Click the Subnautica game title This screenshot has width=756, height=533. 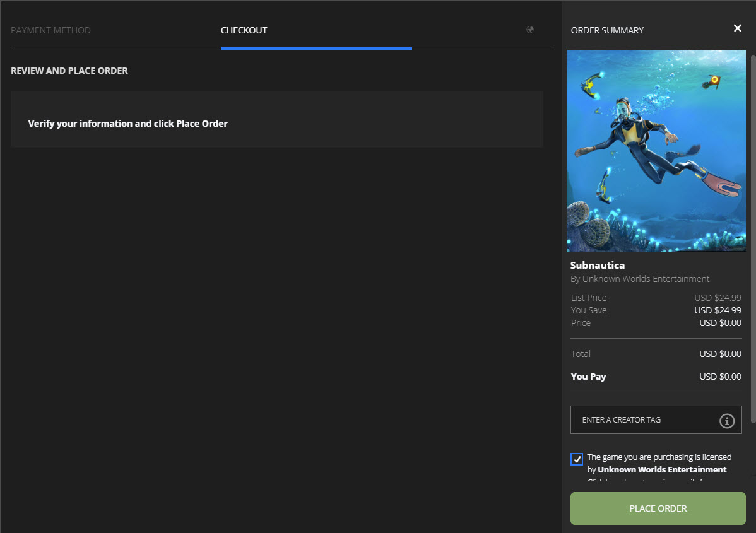tap(597, 266)
